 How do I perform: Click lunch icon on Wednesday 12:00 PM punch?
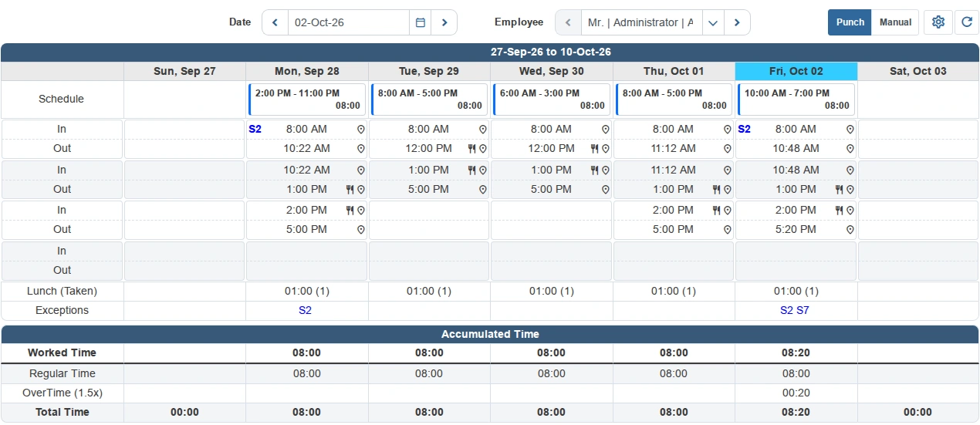click(x=594, y=149)
